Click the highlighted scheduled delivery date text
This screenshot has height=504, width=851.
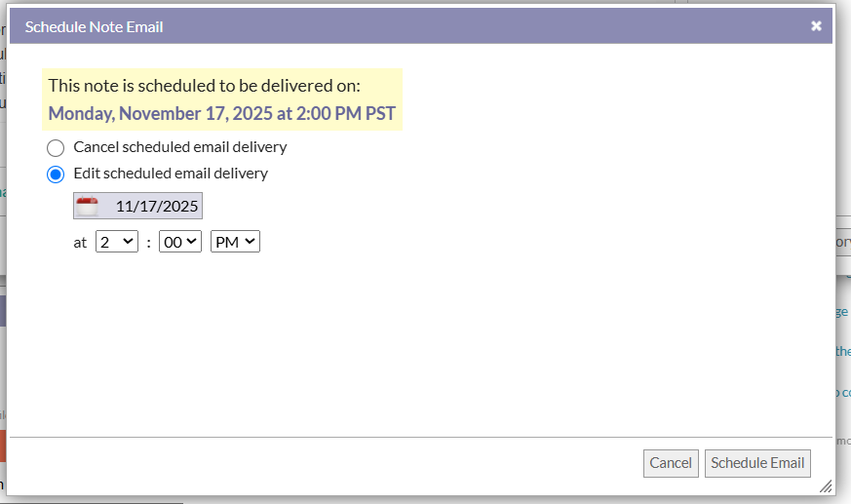222,113
